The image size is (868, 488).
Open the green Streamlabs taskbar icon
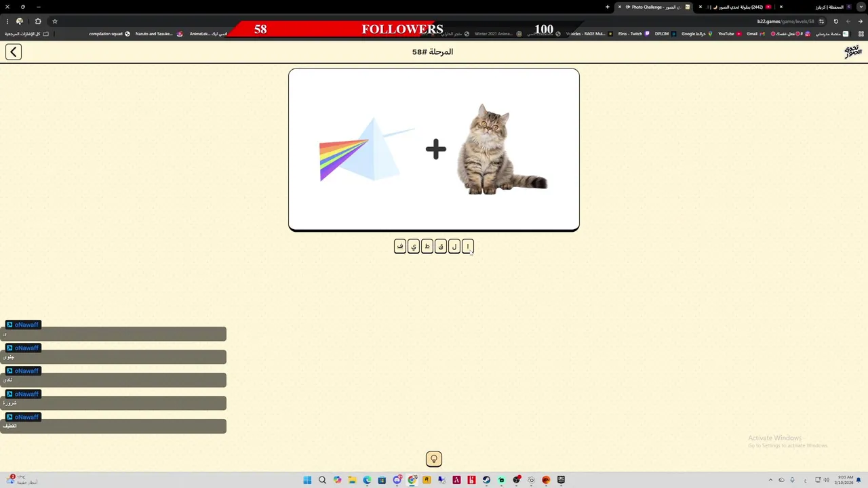[501, 480]
